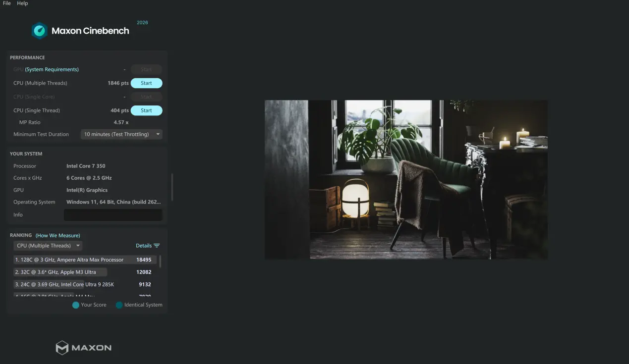The width and height of the screenshot is (629, 364).
Task: Click the Identical System legend dot
Action: 119,305
